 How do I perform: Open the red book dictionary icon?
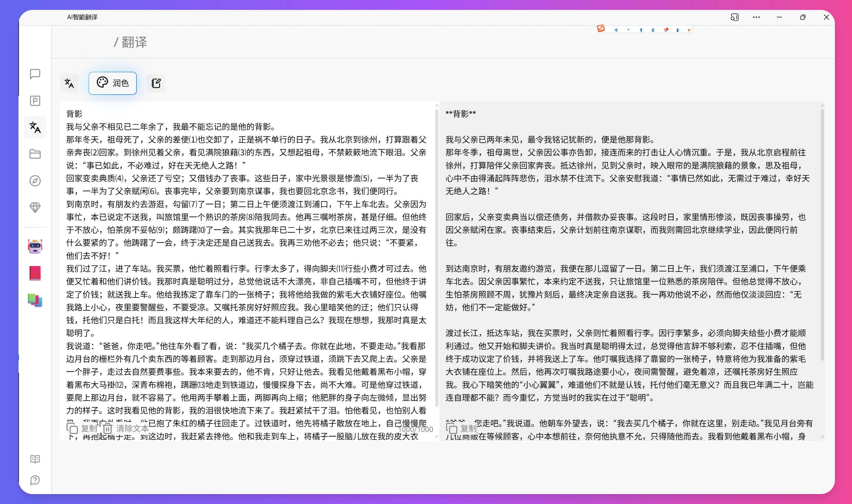(x=35, y=273)
